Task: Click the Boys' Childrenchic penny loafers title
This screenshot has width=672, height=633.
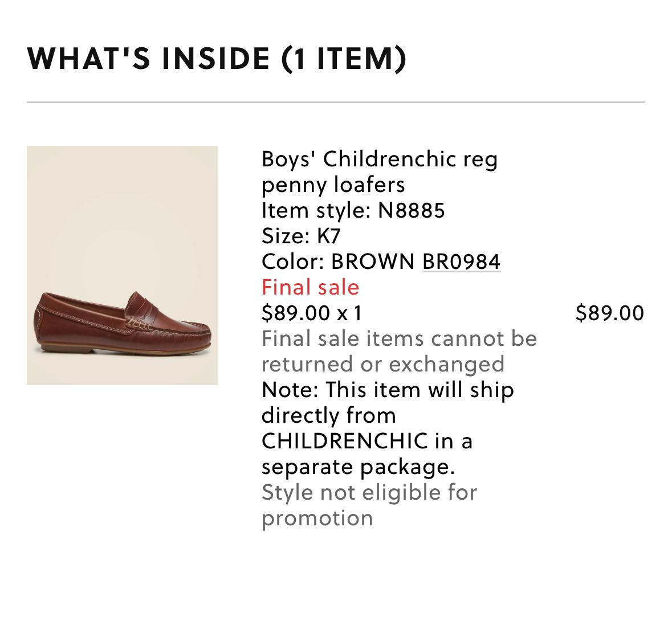Action: click(x=379, y=159)
